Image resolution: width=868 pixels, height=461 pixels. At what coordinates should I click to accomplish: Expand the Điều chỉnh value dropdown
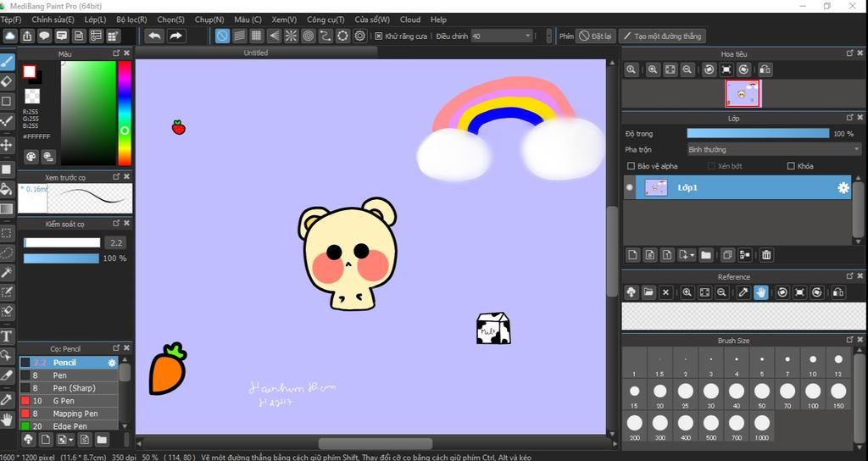pos(527,36)
